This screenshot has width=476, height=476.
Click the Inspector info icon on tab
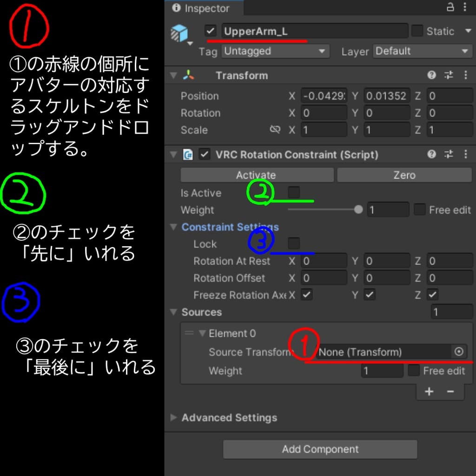176,7
